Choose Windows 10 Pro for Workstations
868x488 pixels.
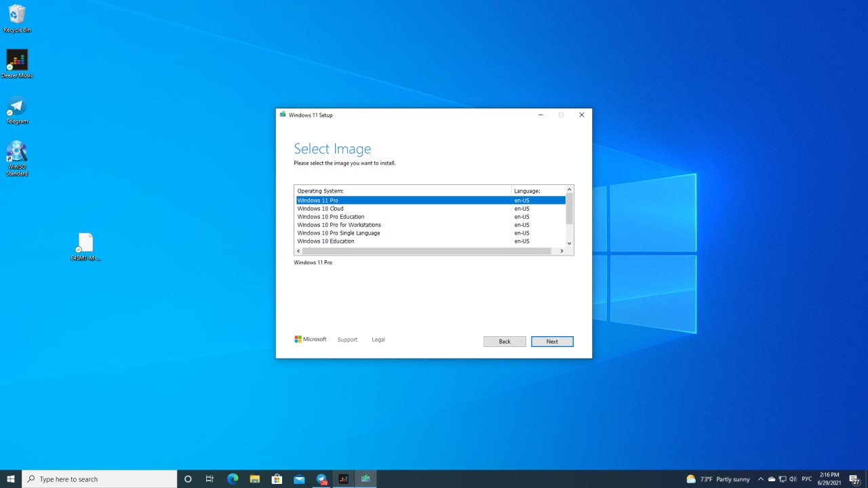[431, 225]
